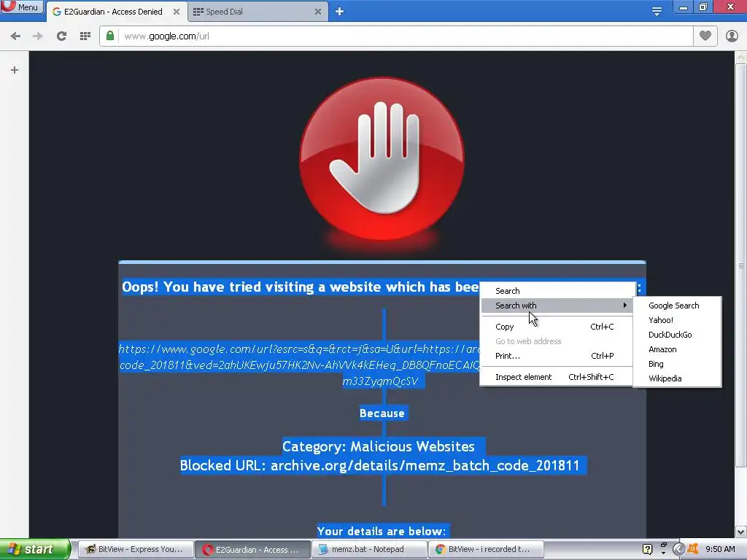The width and height of the screenshot is (747, 560).
Task: Click the blocked google.com URL text
Action: [299, 365]
